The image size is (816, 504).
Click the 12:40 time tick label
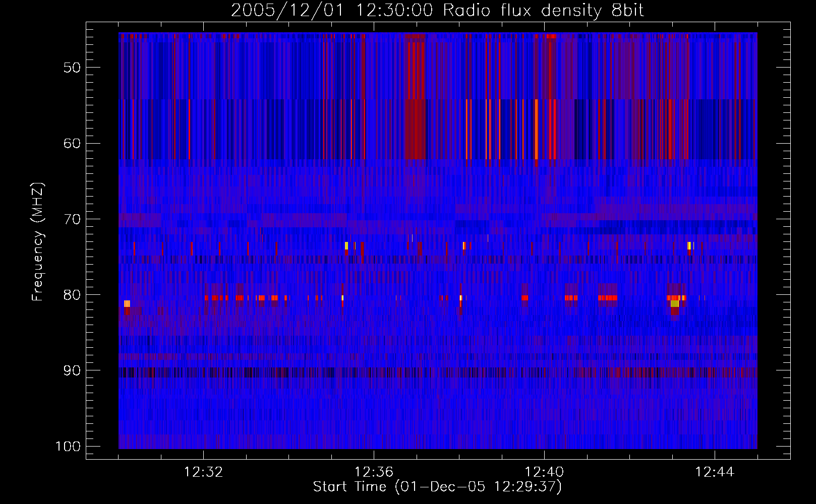click(544, 472)
